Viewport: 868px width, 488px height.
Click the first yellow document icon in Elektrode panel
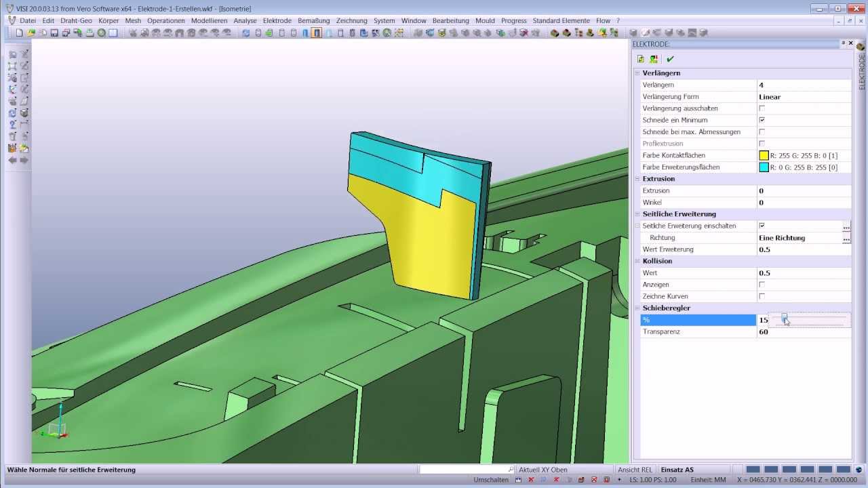point(641,59)
